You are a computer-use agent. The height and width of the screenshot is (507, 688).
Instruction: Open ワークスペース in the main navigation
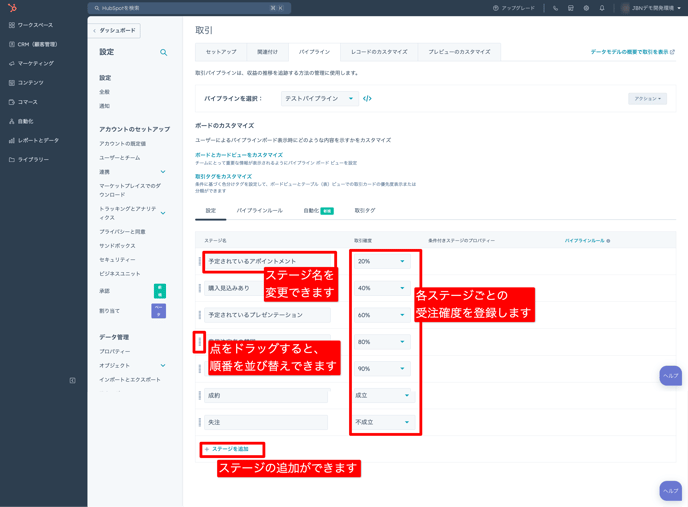[x=31, y=25]
